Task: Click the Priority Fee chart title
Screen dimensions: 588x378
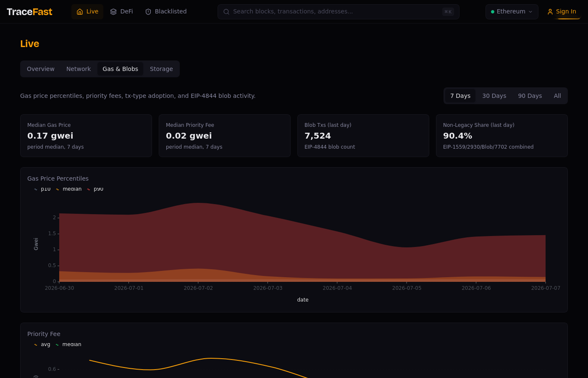Action: coord(44,334)
